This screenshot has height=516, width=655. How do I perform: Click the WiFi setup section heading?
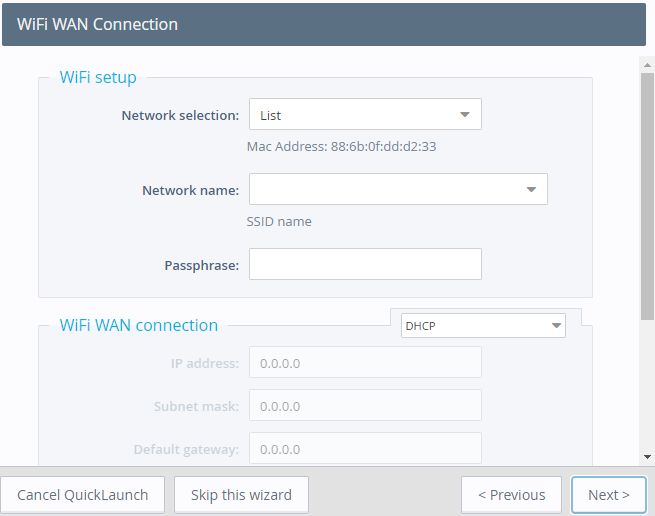click(98, 77)
